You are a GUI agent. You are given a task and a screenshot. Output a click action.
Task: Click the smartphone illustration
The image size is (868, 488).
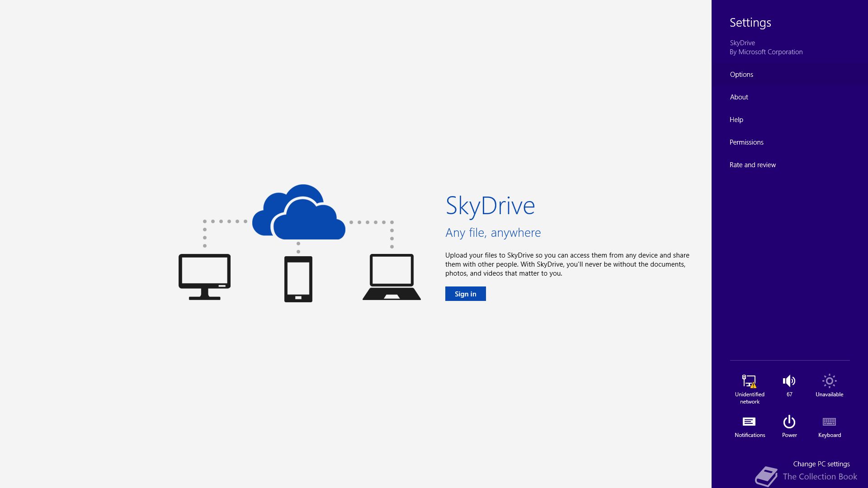click(x=298, y=279)
